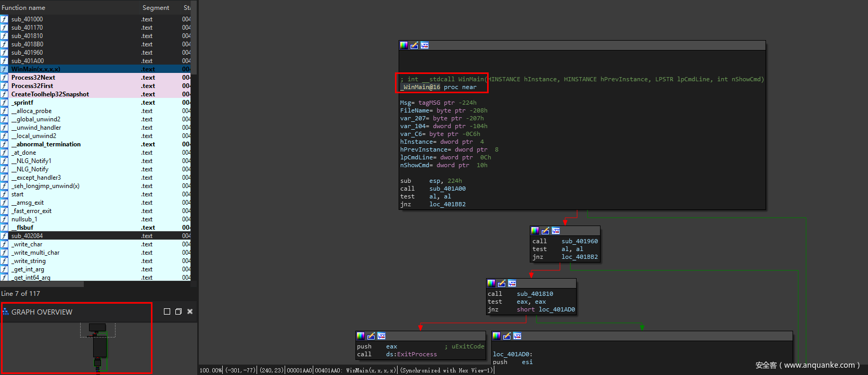
Task: Click group-nodes icon on the ExitProcess block
Action: (x=381, y=336)
